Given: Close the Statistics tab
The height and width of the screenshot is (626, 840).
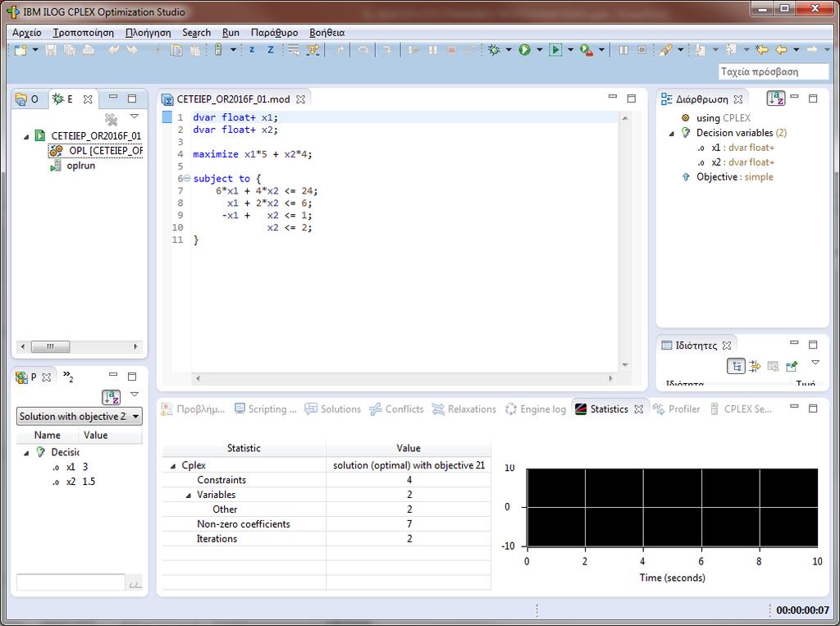Looking at the screenshot, I should tap(638, 409).
